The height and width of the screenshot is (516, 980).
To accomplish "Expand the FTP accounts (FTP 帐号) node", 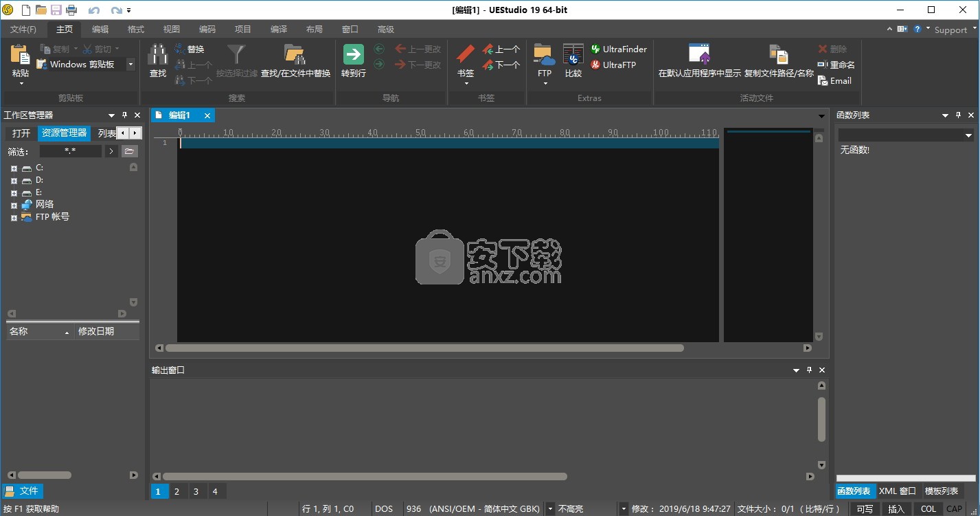I will coord(14,217).
